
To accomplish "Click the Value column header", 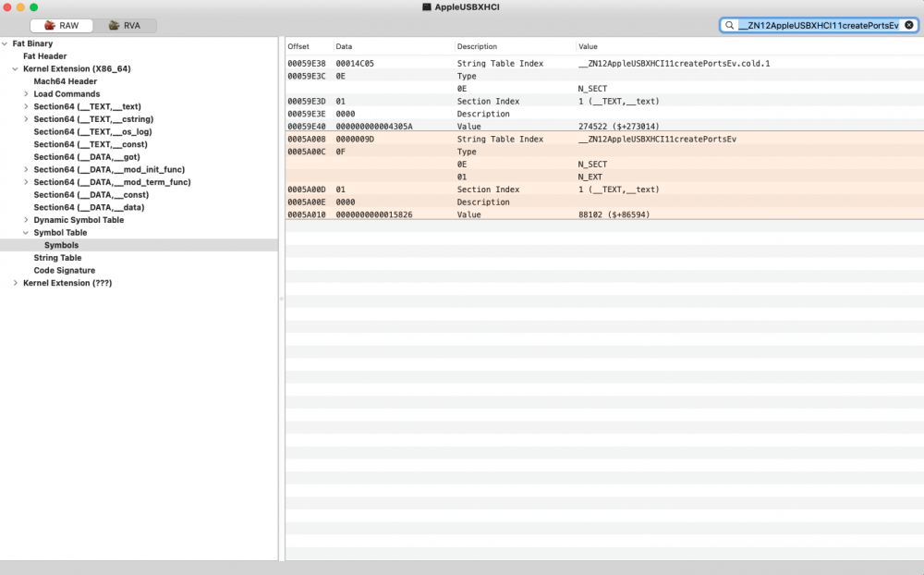I will [749, 46].
